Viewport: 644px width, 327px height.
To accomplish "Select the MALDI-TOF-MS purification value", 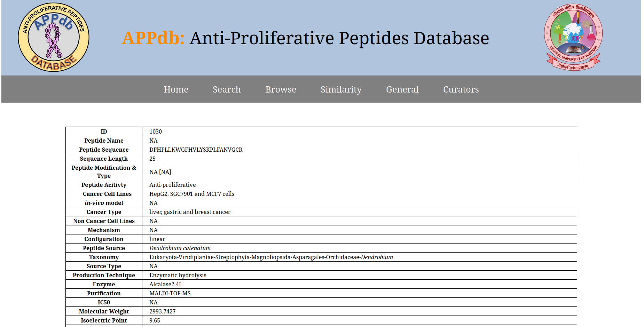I will click(170, 293).
